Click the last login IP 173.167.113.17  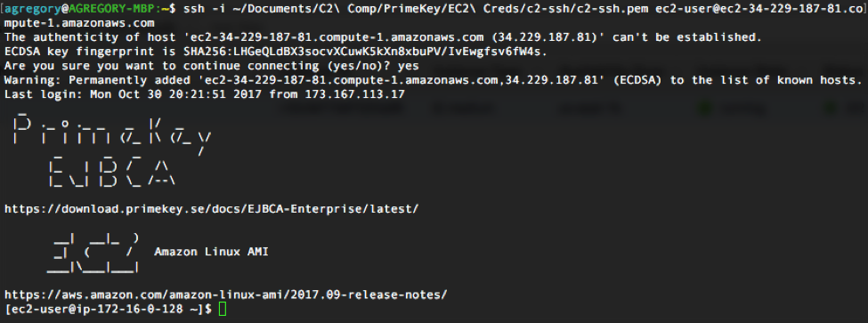(x=355, y=95)
